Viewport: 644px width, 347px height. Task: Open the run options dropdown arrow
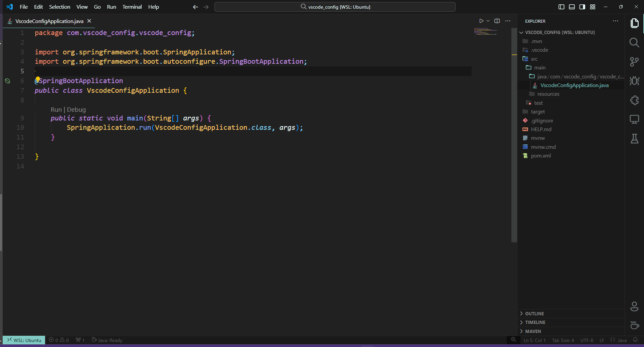[x=488, y=21]
